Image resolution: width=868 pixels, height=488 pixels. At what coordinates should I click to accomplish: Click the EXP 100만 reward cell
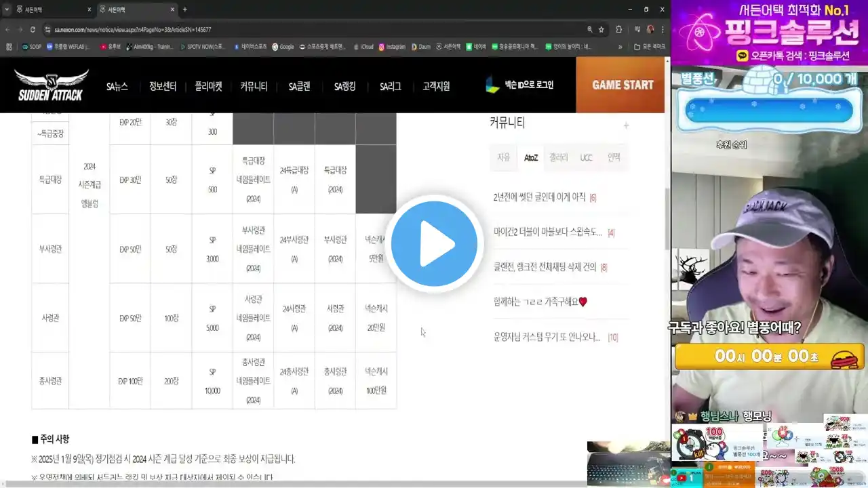[130, 381]
